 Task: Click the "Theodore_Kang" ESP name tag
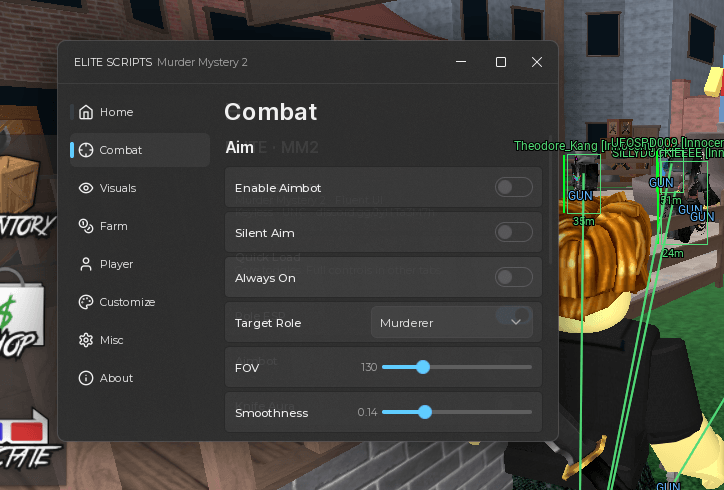556,146
